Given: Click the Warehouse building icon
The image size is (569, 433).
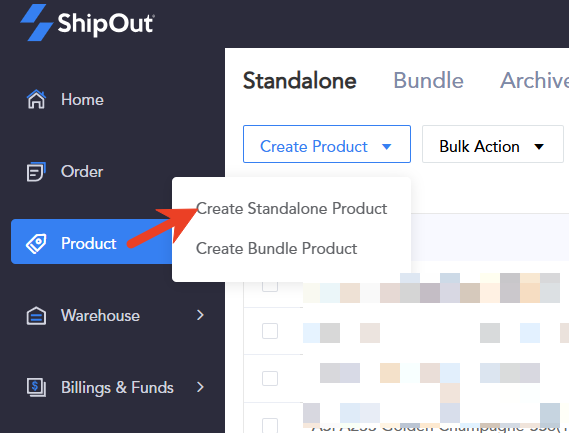Looking at the screenshot, I should click(36, 315).
